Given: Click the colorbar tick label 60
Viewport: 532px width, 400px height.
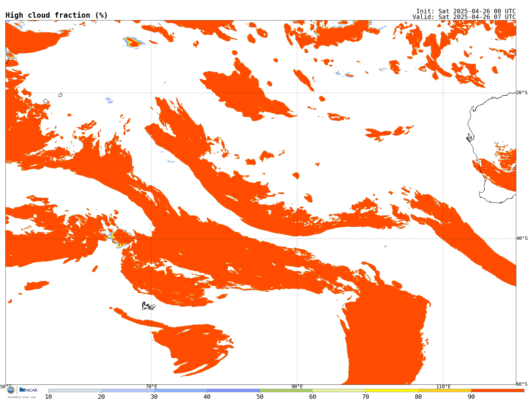Looking at the screenshot, I should coord(313,397).
